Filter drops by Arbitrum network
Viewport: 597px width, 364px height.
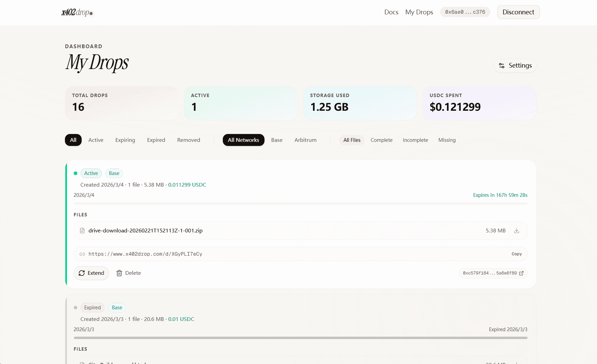[x=305, y=140]
